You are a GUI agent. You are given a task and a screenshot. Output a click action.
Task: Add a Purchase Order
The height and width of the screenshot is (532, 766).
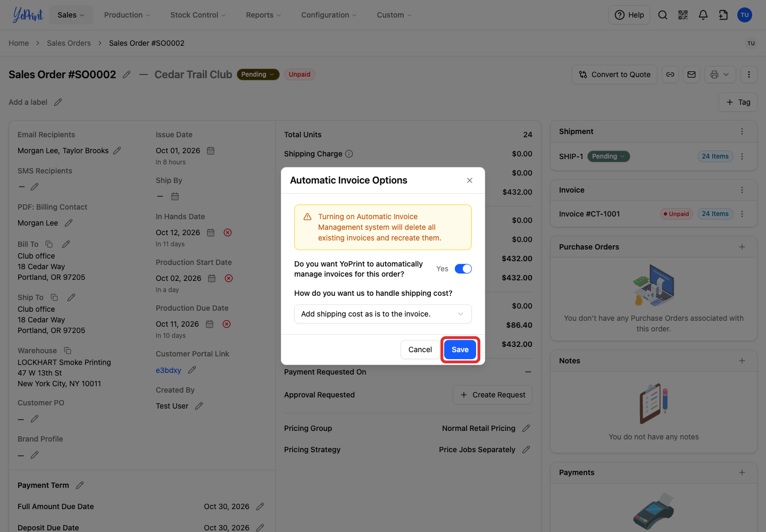pos(742,247)
